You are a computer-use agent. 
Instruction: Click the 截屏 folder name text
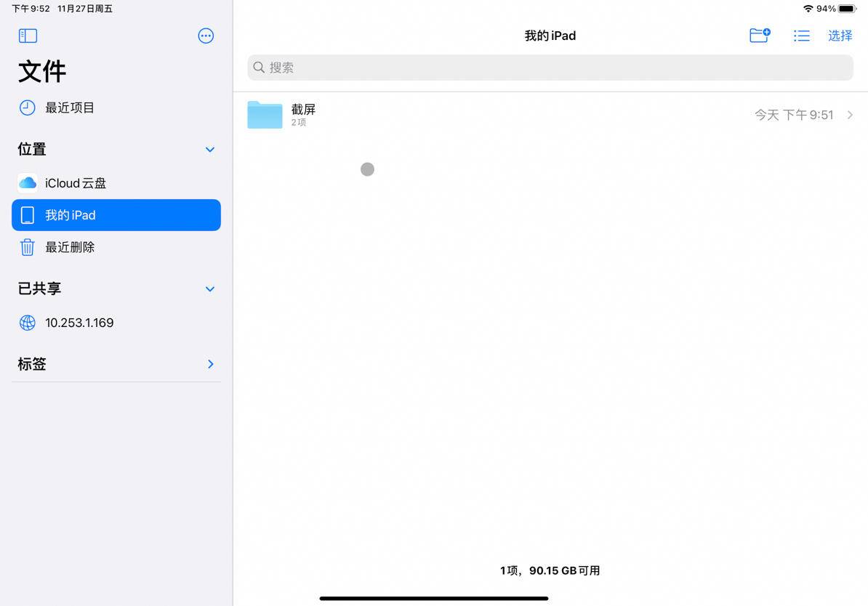click(303, 109)
